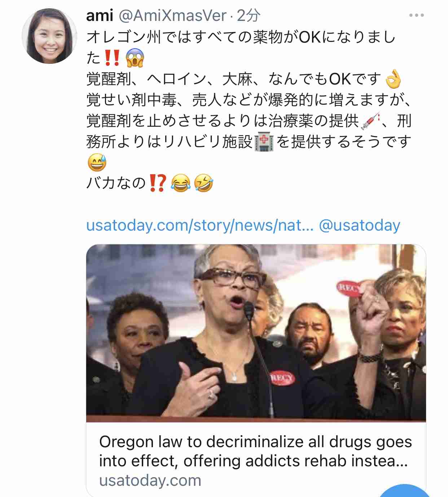This screenshot has width=448, height=497.
Task: Click the rolling-on-floor laughing emoji
Action: [203, 183]
